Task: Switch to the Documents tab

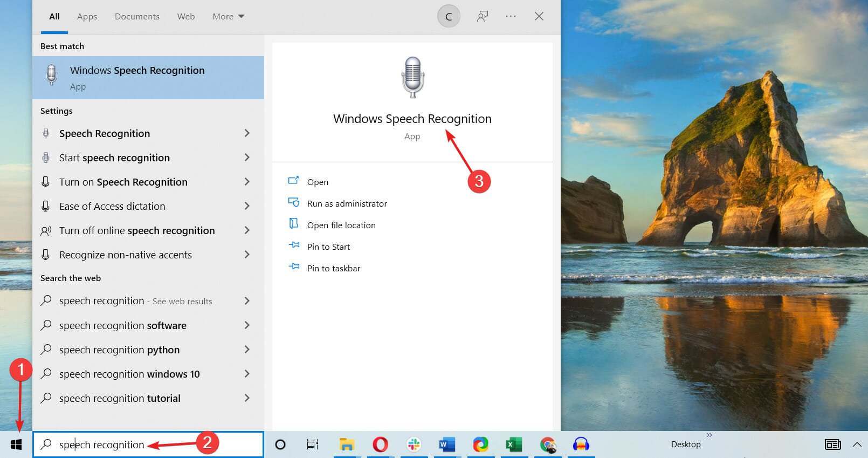Action: click(x=137, y=17)
